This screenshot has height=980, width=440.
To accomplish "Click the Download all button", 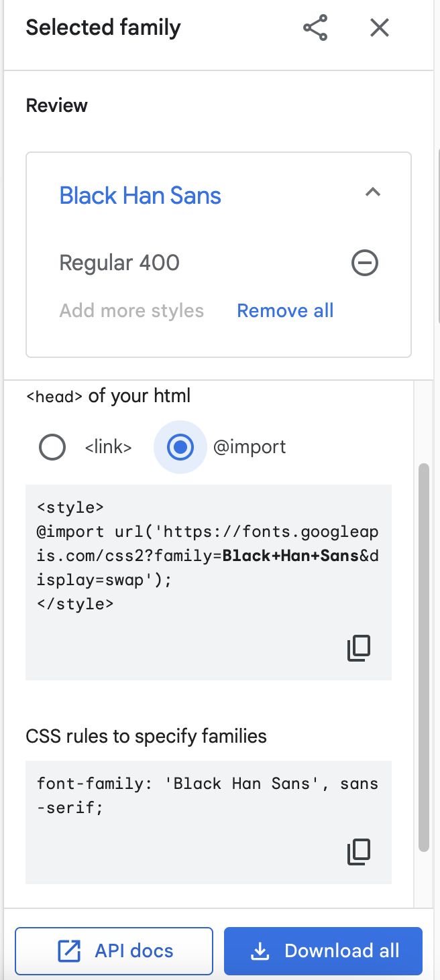I will (323, 951).
